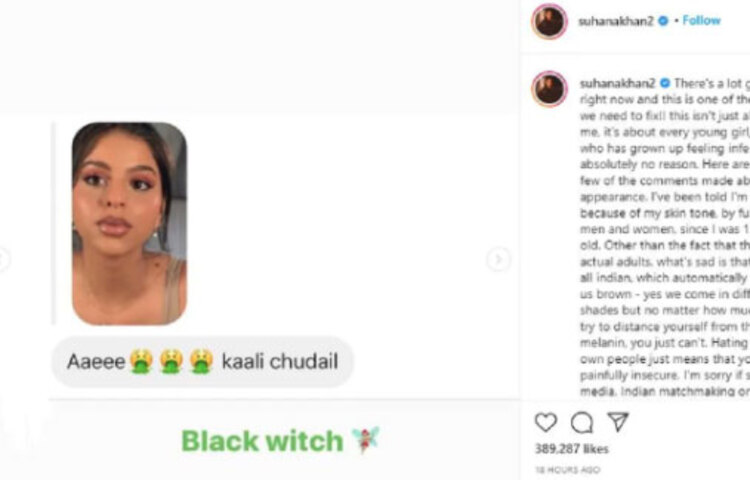Click the fairy emoji beside Black witch

tap(365, 440)
